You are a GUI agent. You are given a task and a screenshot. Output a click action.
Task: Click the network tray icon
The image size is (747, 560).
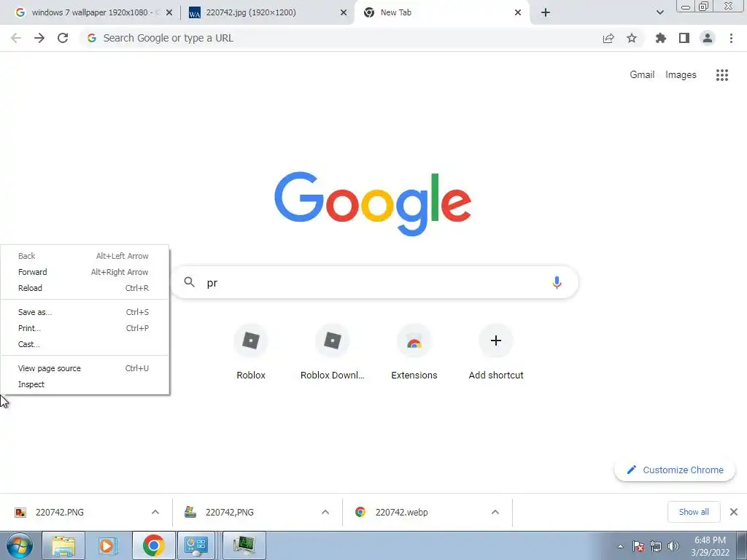point(656,546)
